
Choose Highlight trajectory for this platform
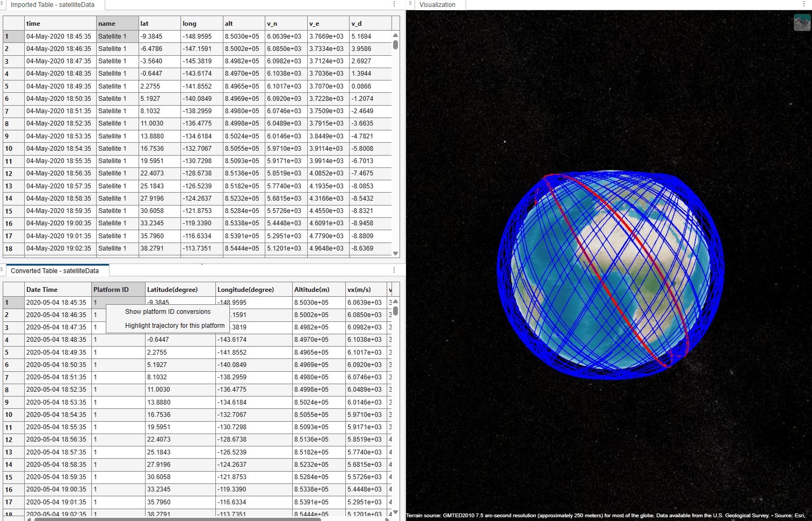click(168, 326)
